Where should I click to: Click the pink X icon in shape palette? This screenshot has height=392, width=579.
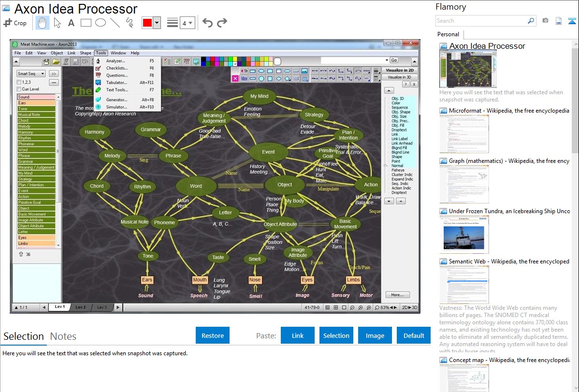235,78
